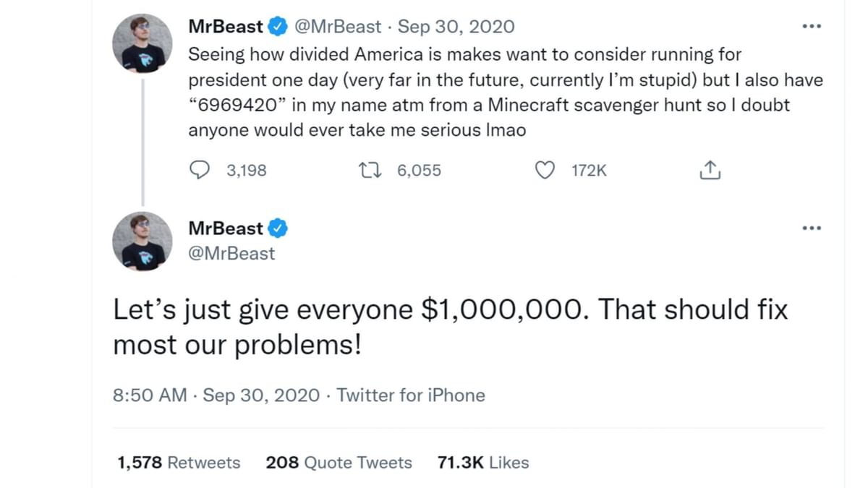This screenshot has width=868, height=488.
Task: Select the tweet text reading 'Let's just give everyone $1,000,000'
Action: click(x=448, y=325)
